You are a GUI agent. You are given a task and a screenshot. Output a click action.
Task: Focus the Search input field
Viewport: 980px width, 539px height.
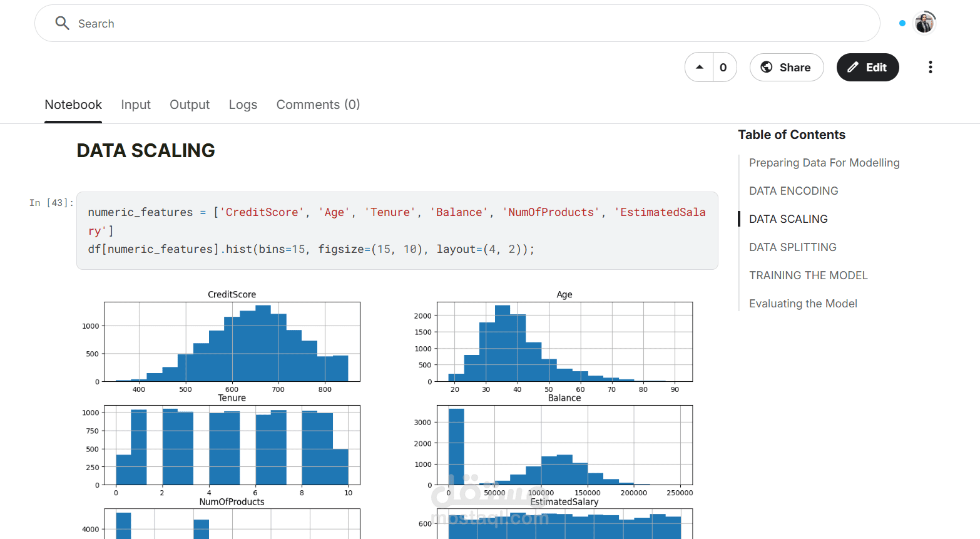(457, 23)
